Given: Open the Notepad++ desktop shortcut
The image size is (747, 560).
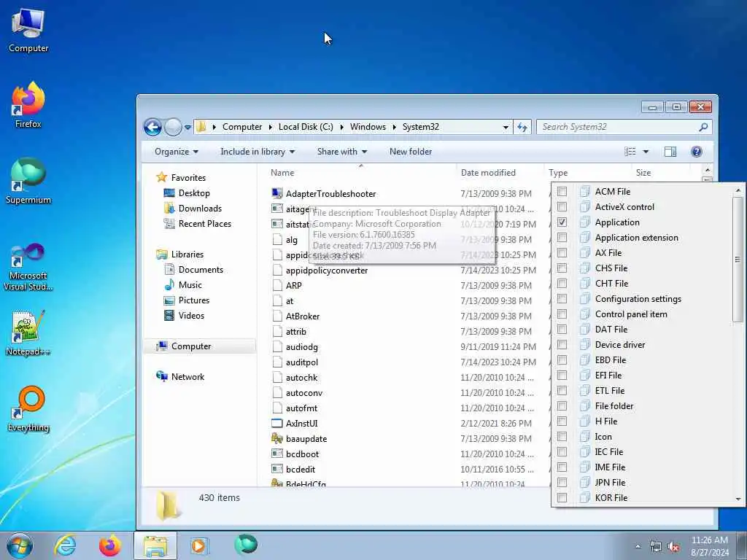Looking at the screenshot, I should tap(28, 333).
